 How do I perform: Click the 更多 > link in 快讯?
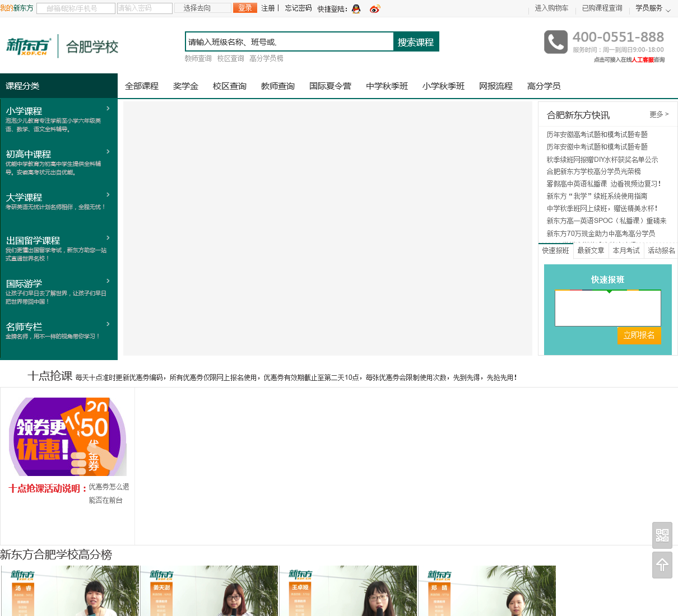(659, 114)
